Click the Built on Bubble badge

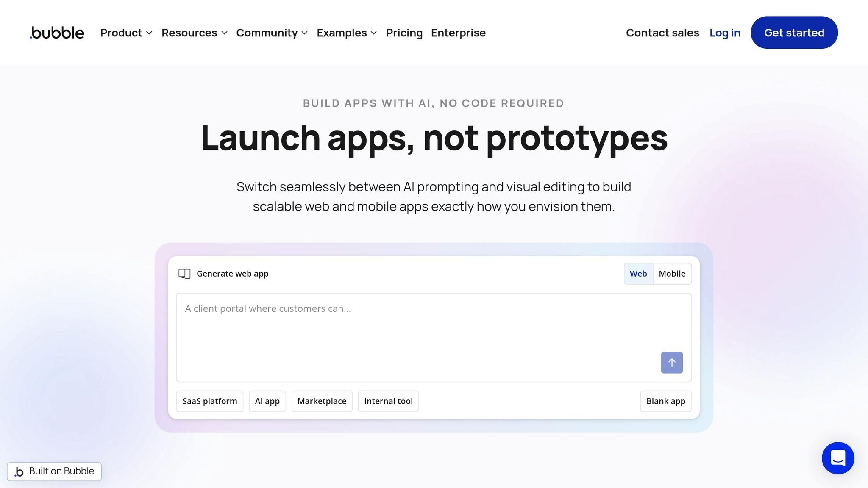pyautogui.click(x=54, y=471)
